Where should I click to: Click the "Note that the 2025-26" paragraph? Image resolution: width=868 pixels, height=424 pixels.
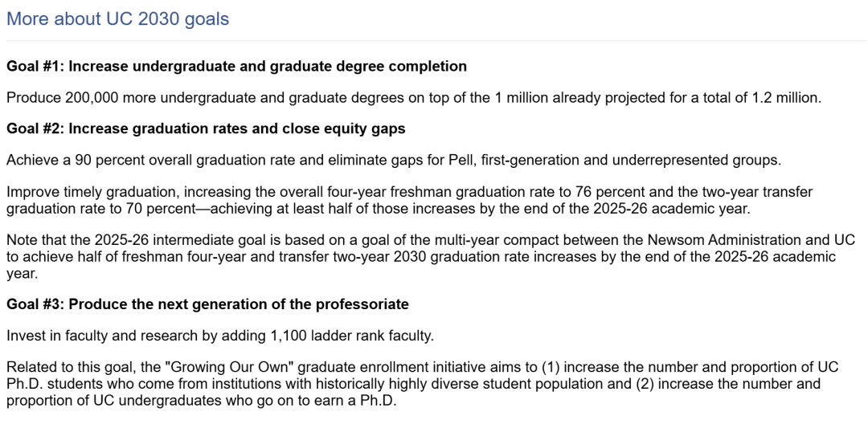coord(431,257)
